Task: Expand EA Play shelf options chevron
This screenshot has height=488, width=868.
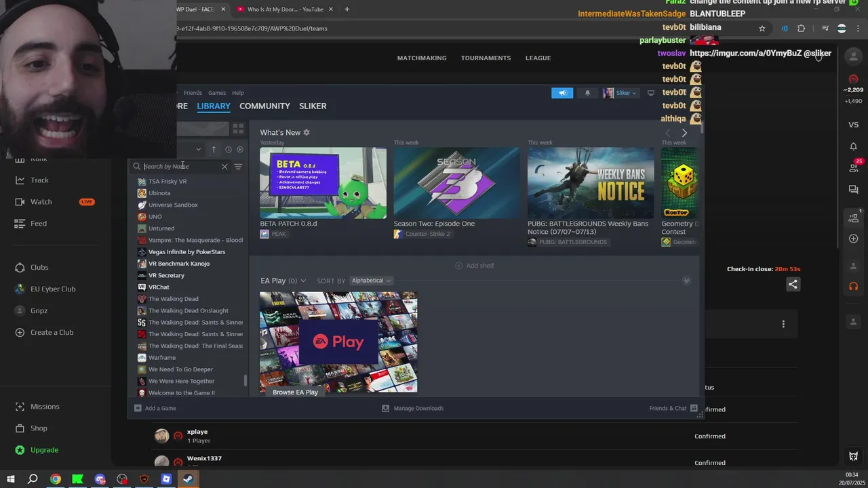Action: point(686,281)
